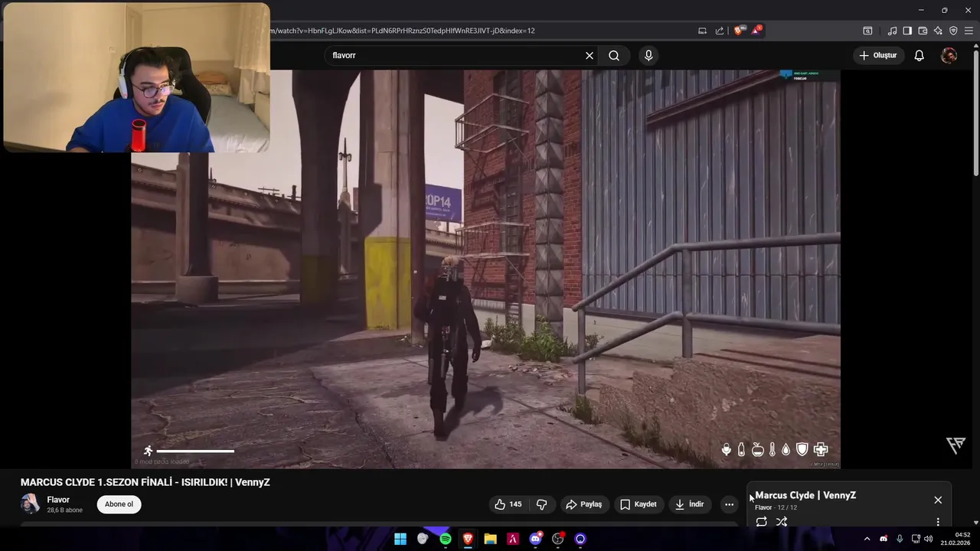This screenshot has width=980, height=551.
Task: Open the Flavor channel name link
Action: tap(58, 500)
